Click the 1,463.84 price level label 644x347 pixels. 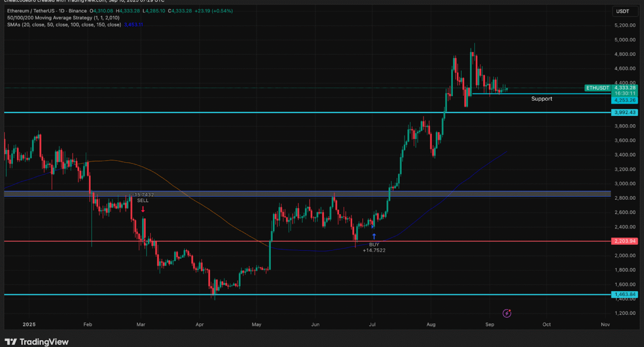tap(625, 294)
